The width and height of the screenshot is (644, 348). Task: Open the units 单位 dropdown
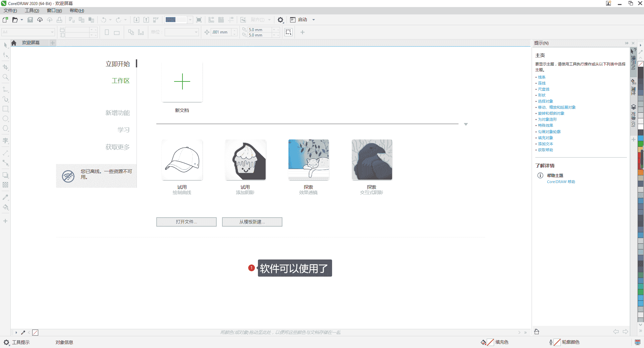196,32
